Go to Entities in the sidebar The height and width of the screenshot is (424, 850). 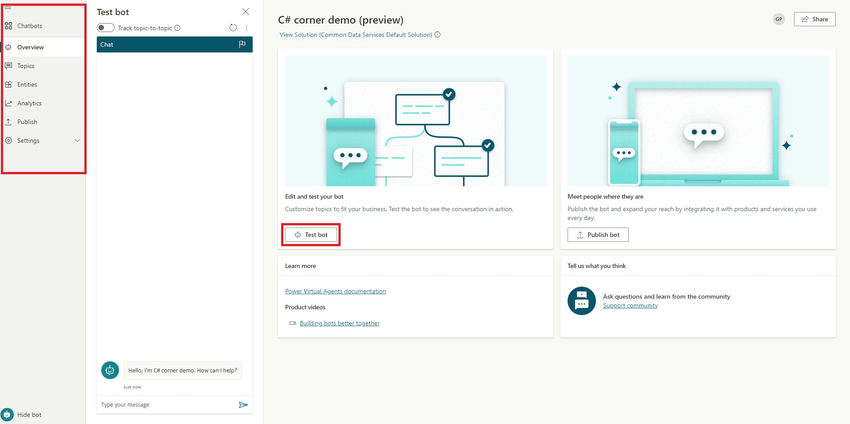tap(43, 85)
